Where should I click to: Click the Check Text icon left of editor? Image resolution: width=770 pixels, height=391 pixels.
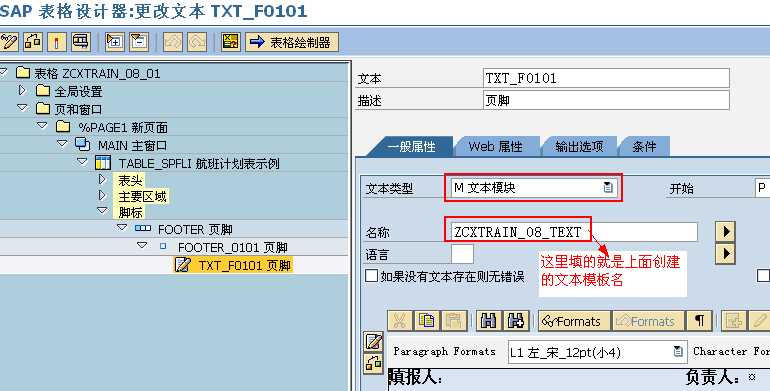point(373,363)
